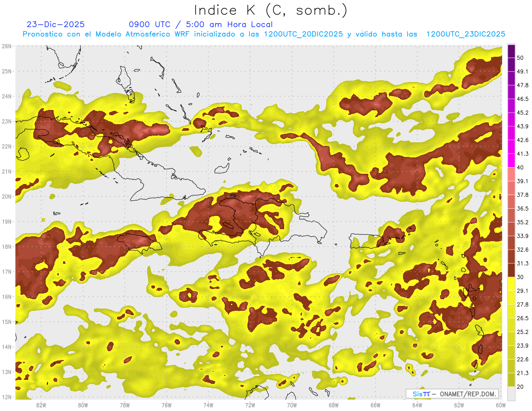Click the colorbar value "46.5"

(523, 99)
